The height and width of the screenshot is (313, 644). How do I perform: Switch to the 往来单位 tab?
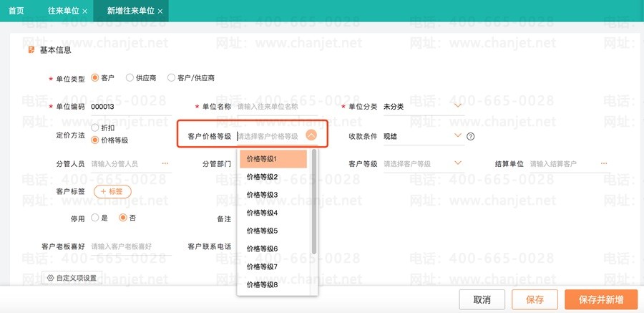coord(63,11)
